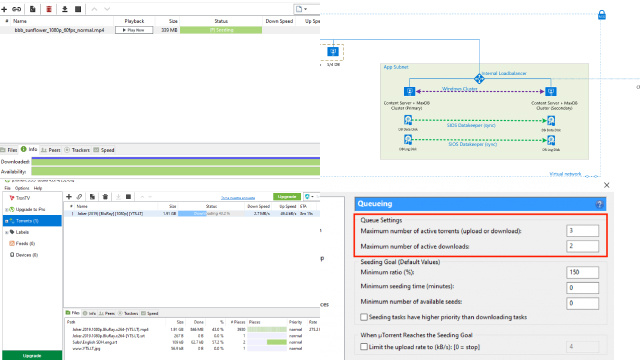
Task: Expand the Upgrade to Pro tree node
Action: pos(6,209)
